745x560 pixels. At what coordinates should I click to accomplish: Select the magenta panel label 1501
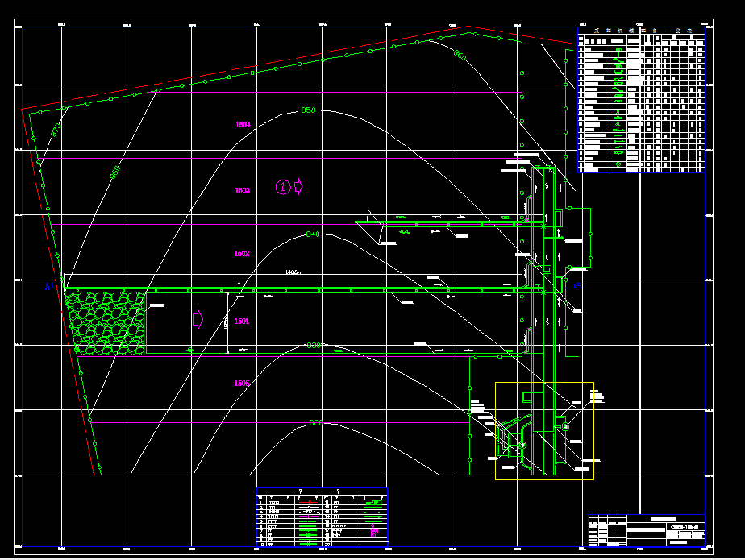click(x=241, y=321)
